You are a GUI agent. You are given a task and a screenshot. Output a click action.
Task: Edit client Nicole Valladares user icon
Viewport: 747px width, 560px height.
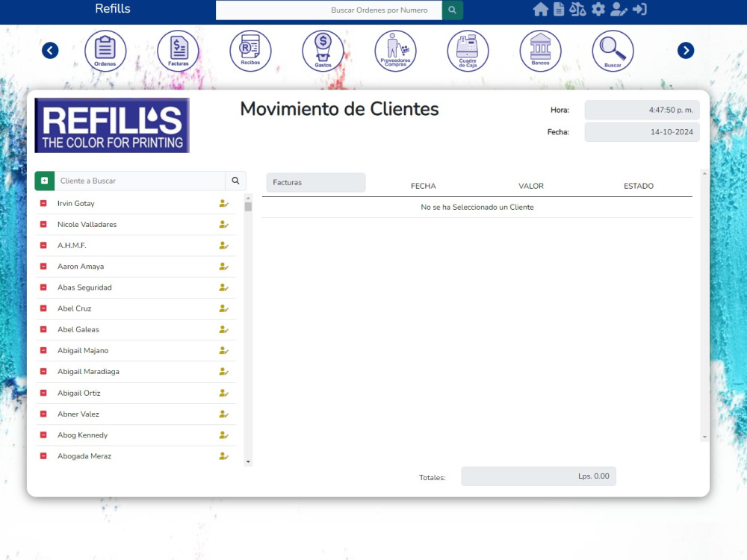[x=223, y=224]
